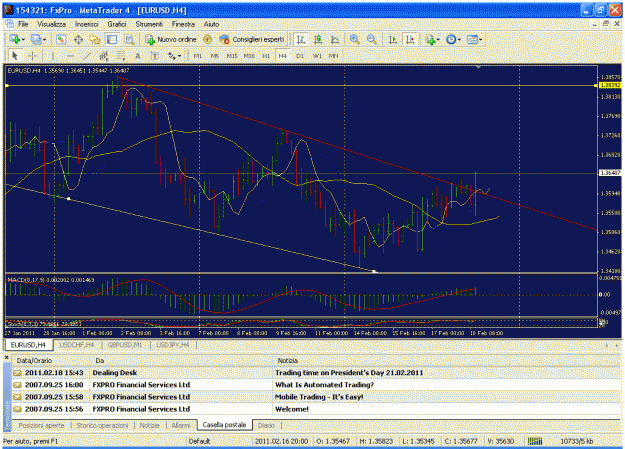Open Storico operazioni terminal tab
Viewport: 625px width, 449px height.
[x=102, y=425]
